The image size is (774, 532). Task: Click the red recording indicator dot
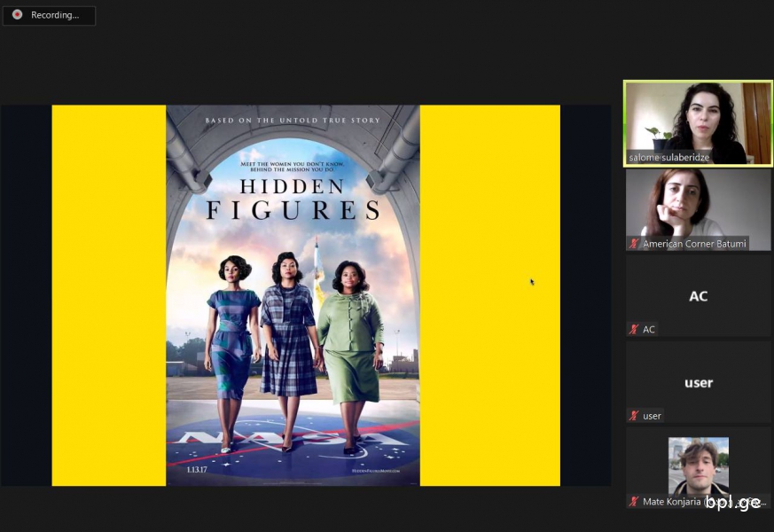17,15
